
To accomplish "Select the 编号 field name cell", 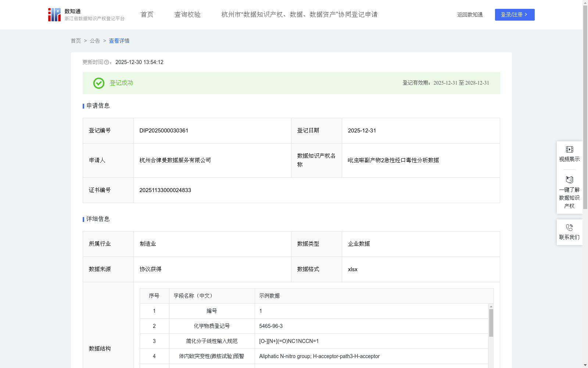I will pyautogui.click(x=212, y=311).
